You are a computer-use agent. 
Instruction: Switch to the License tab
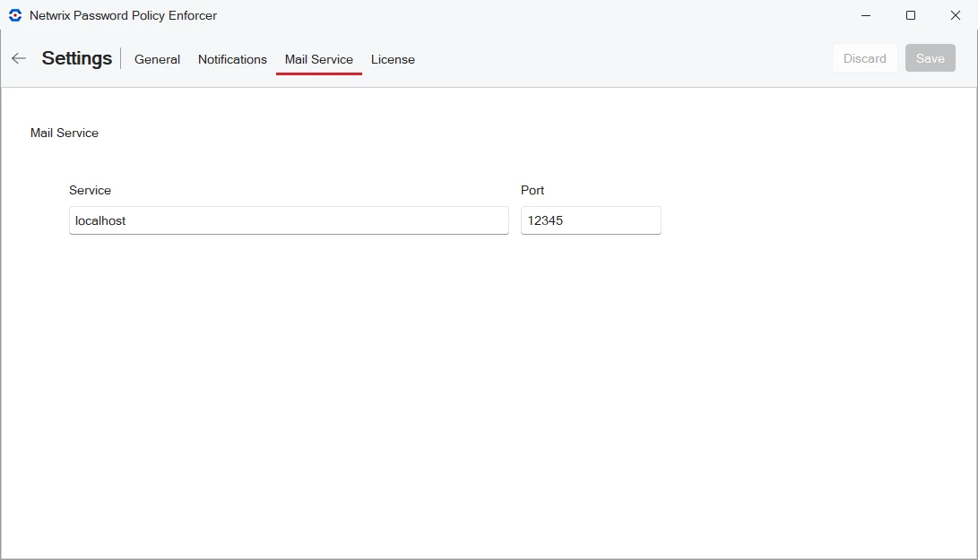[x=393, y=59]
